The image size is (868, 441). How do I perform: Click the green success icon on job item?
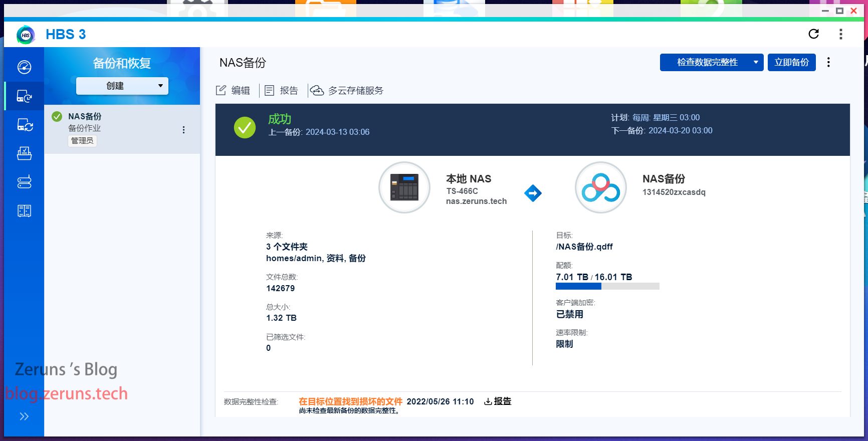tap(57, 116)
